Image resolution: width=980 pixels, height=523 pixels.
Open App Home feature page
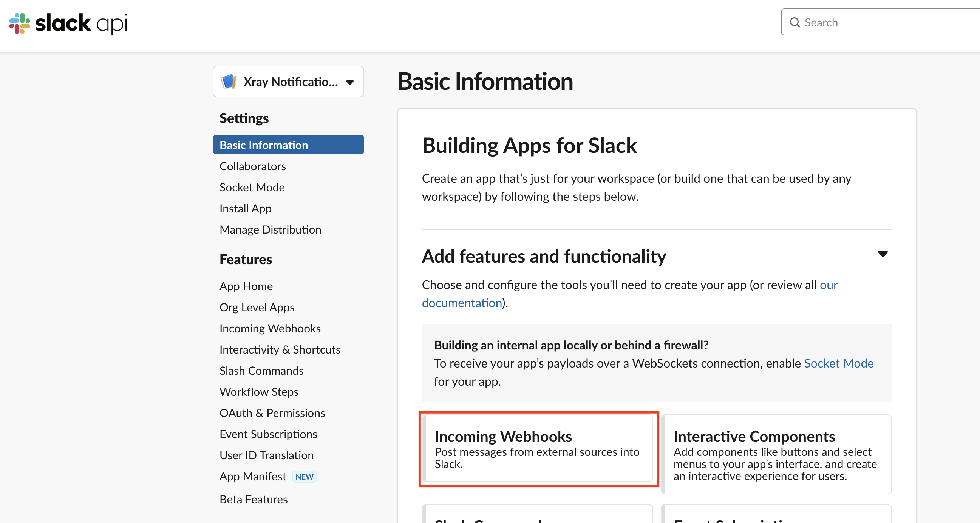point(246,286)
